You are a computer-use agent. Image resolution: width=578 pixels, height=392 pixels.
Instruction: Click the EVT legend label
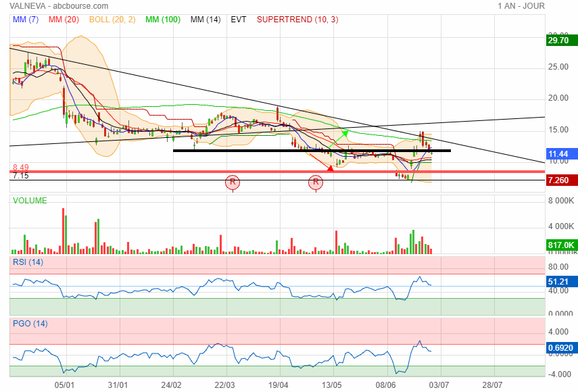239,20
